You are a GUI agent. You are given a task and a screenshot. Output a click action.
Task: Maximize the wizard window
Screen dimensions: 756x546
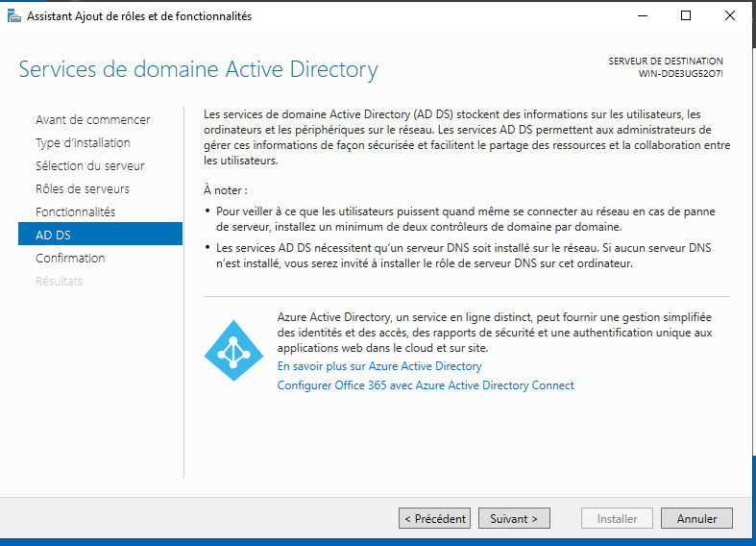pos(686,16)
